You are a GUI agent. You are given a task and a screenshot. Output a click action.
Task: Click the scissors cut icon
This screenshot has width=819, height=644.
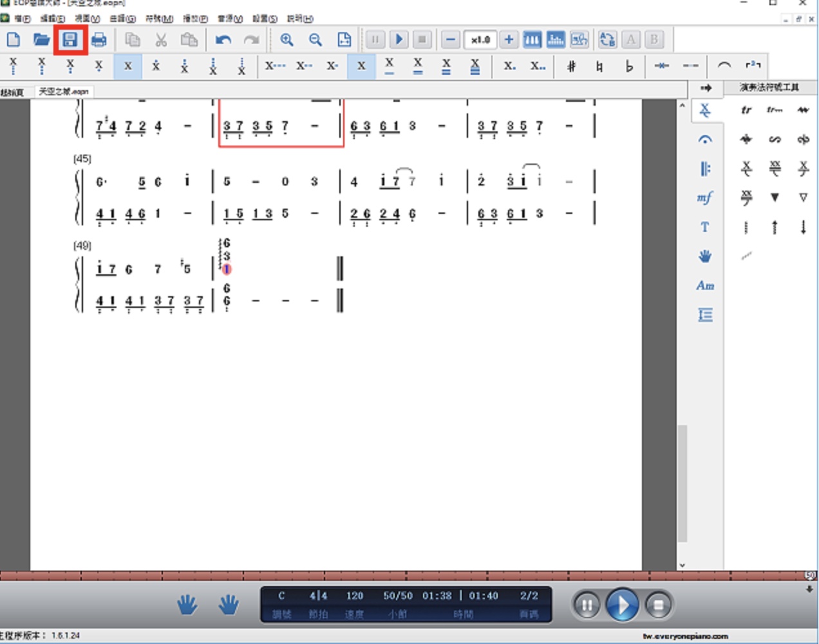[161, 40]
